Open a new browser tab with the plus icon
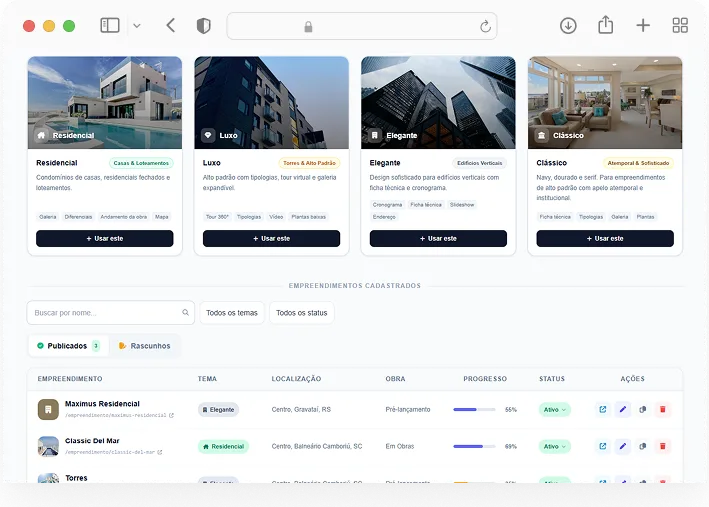 643,25
